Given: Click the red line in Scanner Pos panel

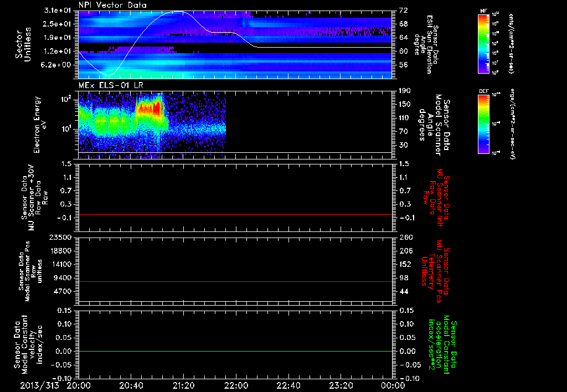Looking at the screenshot, I should click(235, 281).
